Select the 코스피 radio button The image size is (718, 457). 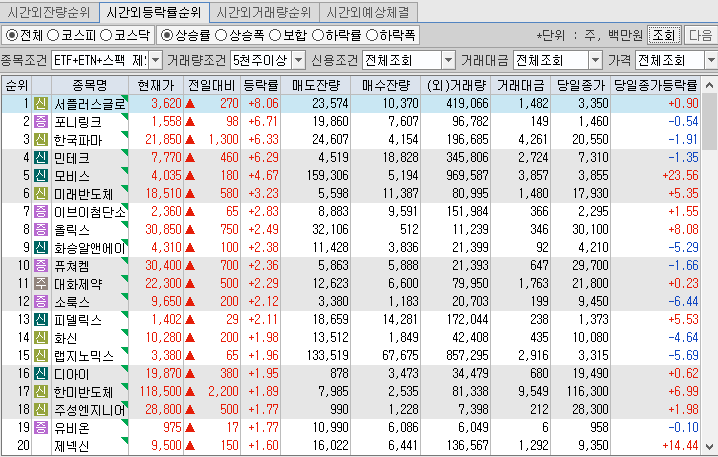pyautogui.click(x=53, y=35)
